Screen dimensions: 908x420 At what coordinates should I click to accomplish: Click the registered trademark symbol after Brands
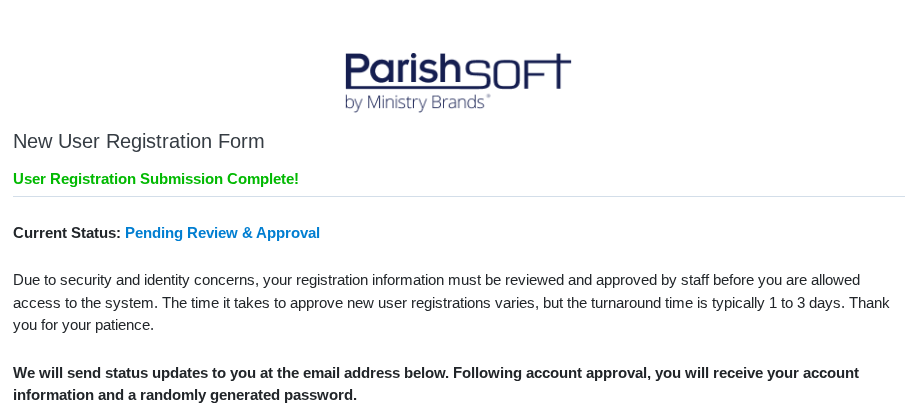tap(487, 97)
